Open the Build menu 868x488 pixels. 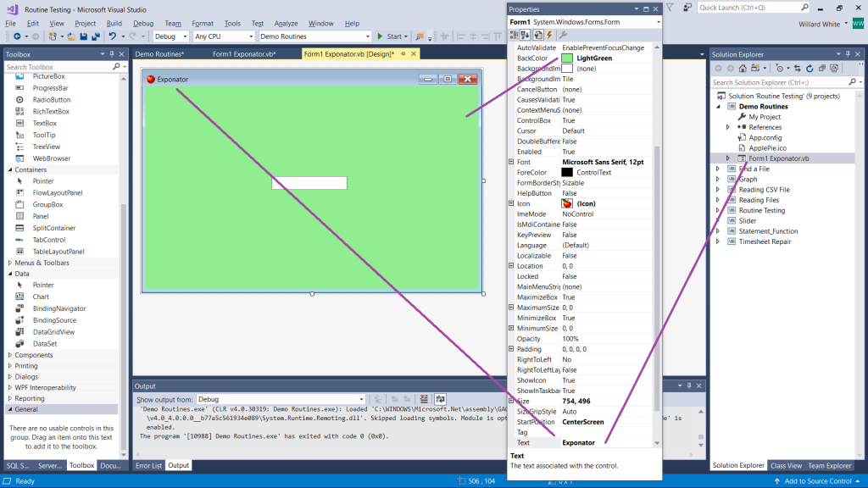[x=114, y=24]
